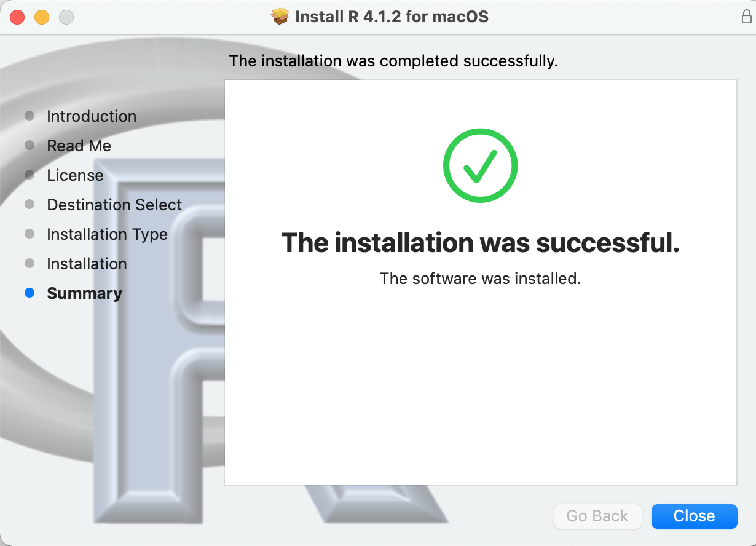
Task: Click the padlock icon in title bar
Action: (x=746, y=17)
